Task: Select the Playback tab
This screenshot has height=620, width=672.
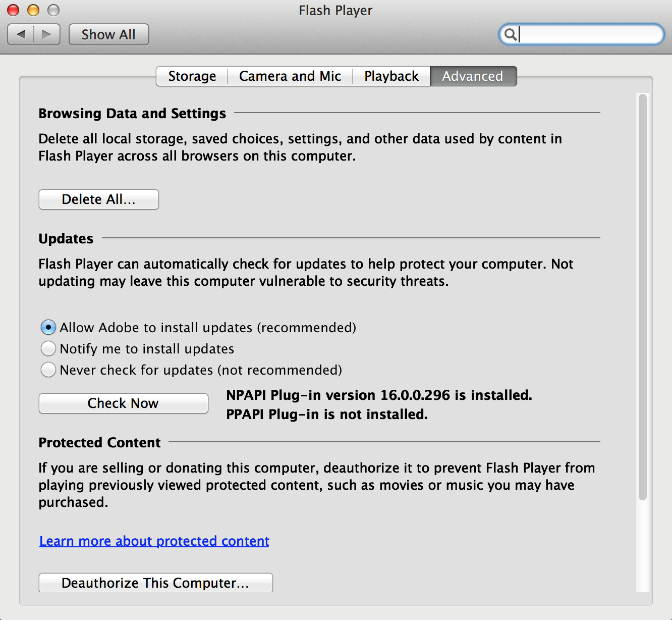Action: click(x=391, y=76)
